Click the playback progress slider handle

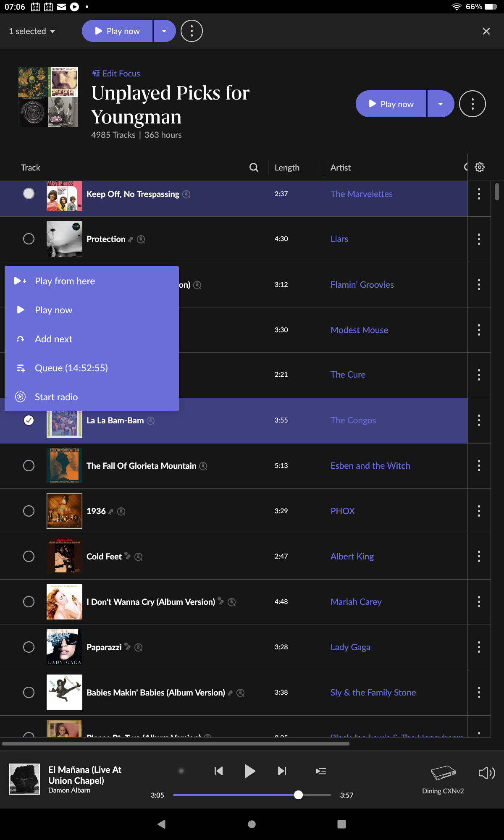[x=298, y=795]
